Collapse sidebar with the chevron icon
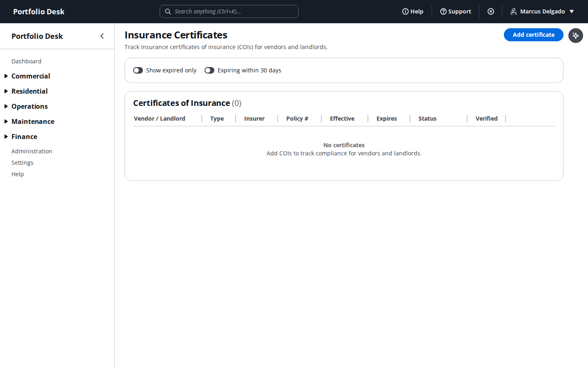The width and height of the screenshot is (588, 368). (102, 36)
